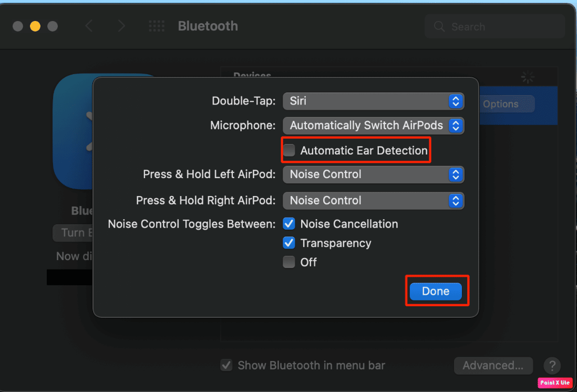Click the forward navigation arrow
This screenshot has height=392, width=577.
coord(121,26)
